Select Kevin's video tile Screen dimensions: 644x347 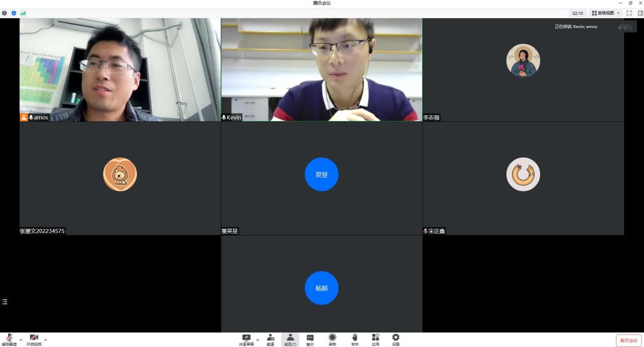tap(321, 70)
